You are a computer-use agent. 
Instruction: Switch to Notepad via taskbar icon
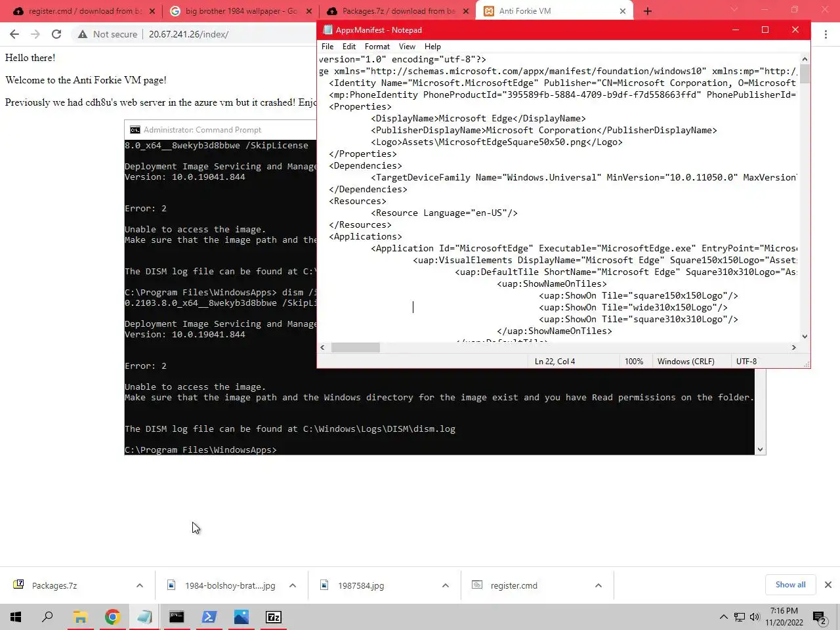coord(144,617)
